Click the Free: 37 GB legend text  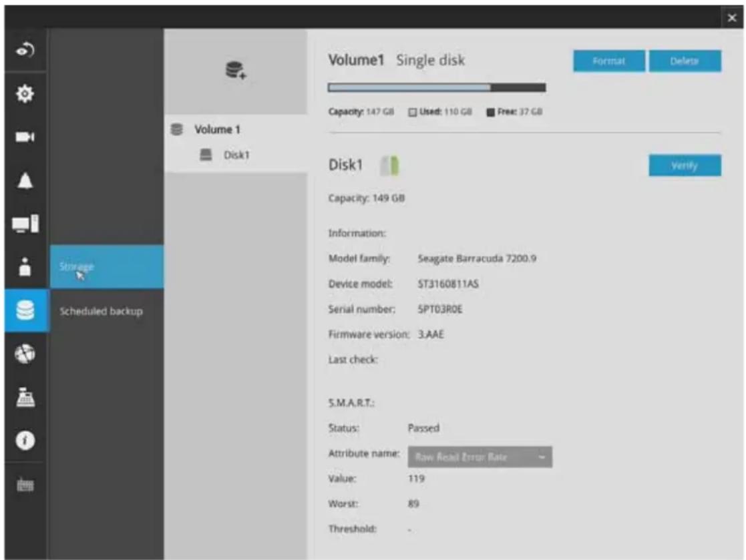pos(520,111)
